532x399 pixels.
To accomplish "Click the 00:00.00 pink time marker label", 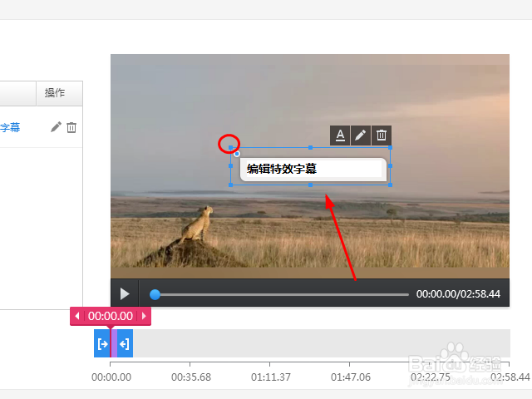I will click(x=111, y=316).
